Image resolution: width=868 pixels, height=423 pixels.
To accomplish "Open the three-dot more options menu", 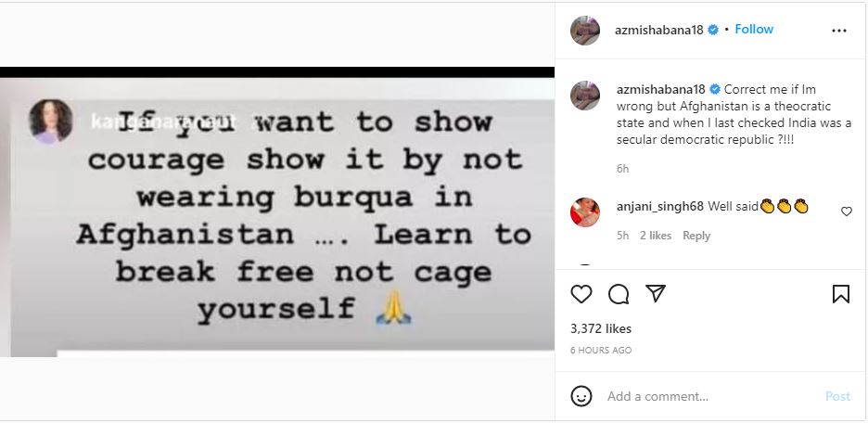I will click(839, 31).
